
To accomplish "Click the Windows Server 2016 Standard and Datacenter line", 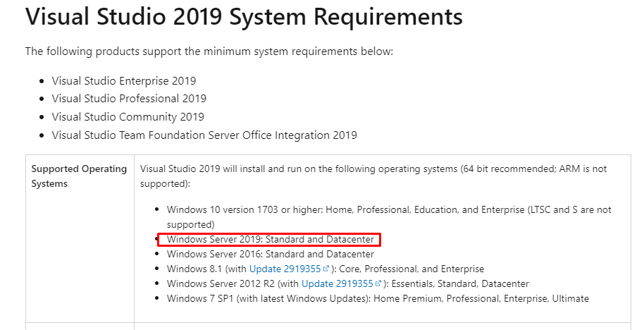I will pyautogui.click(x=271, y=255).
